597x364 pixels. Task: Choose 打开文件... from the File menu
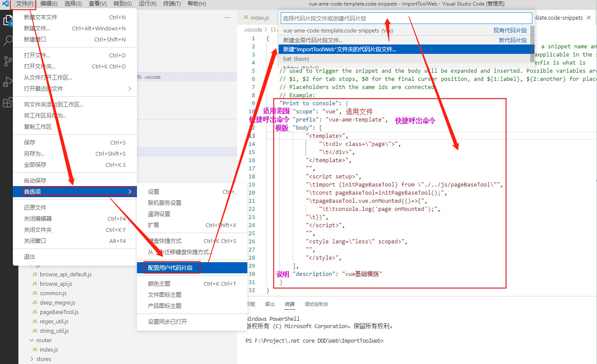(x=75, y=56)
